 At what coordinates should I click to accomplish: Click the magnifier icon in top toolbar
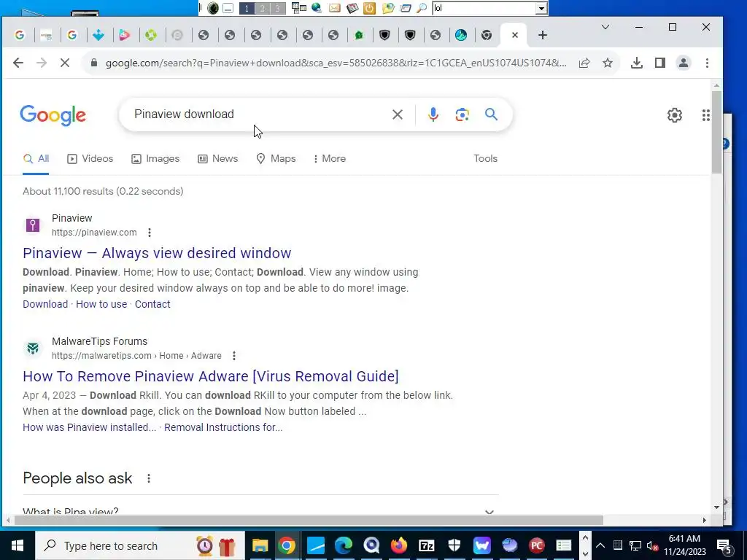[x=422, y=8]
